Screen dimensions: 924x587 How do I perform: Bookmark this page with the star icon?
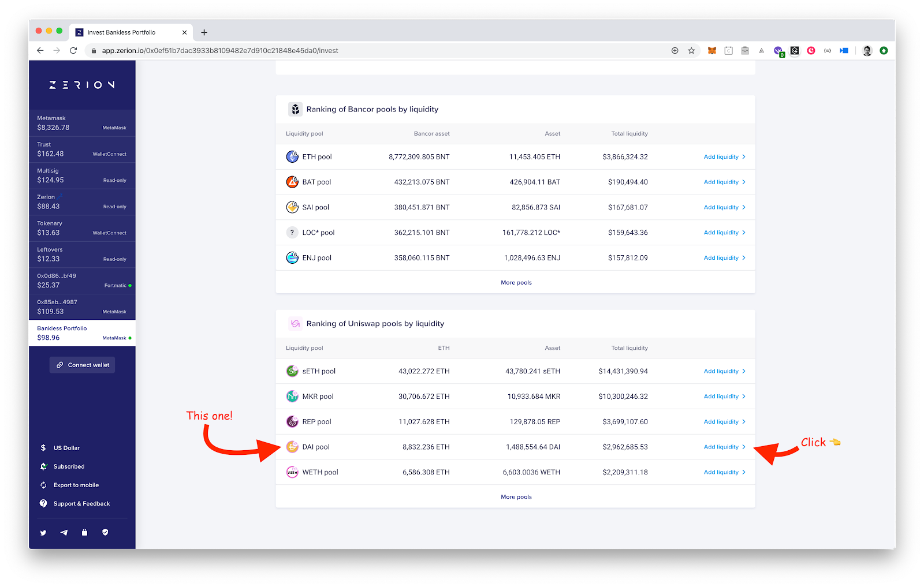[x=691, y=51]
